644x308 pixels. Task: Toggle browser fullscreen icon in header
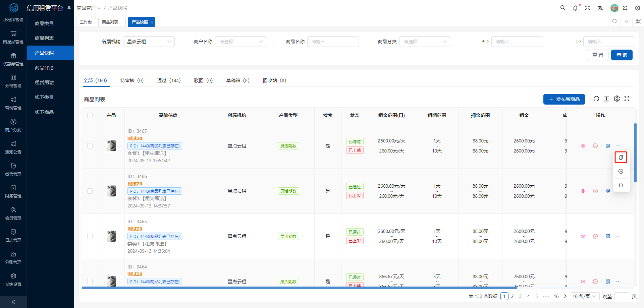click(588, 8)
